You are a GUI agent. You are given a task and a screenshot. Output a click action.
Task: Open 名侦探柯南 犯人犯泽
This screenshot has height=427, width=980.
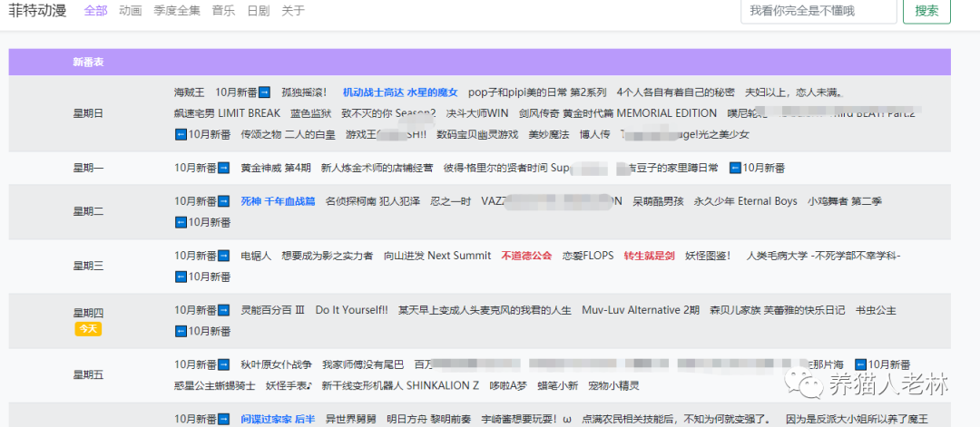pyautogui.click(x=373, y=201)
